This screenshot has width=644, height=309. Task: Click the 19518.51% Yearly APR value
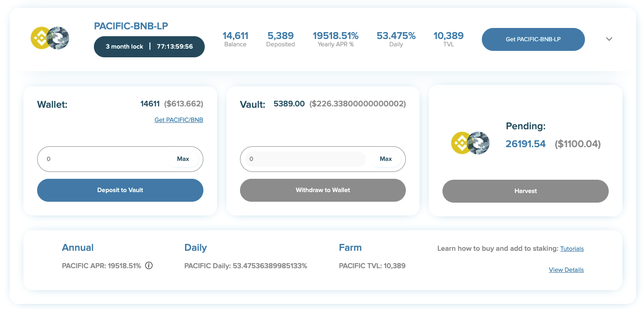point(336,36)
